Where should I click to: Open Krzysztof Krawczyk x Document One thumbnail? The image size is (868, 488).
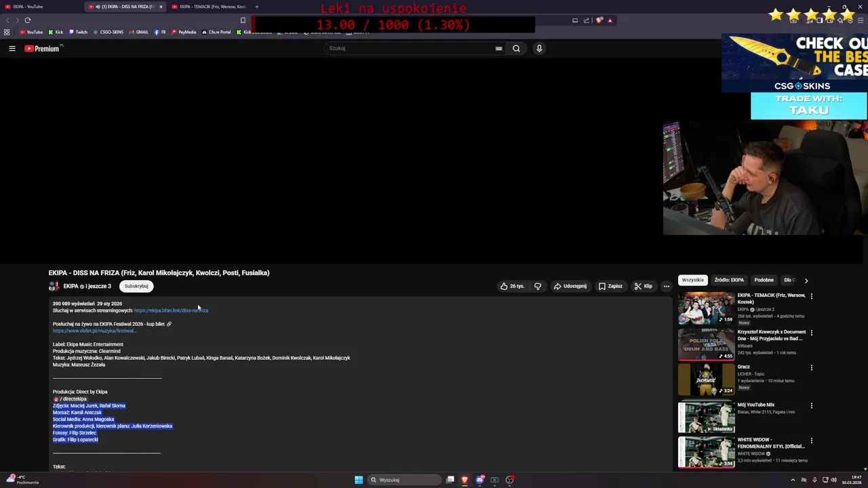pos(706,344)
